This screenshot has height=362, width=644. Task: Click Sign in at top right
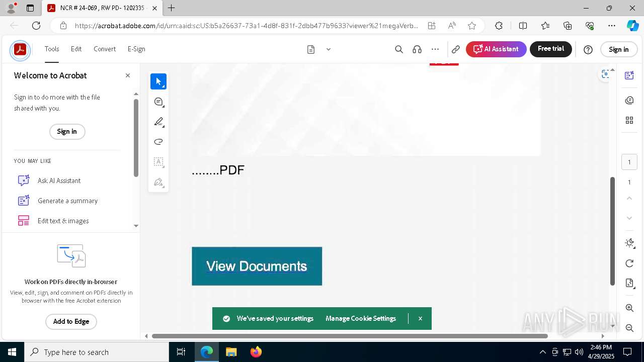(618, 49)
